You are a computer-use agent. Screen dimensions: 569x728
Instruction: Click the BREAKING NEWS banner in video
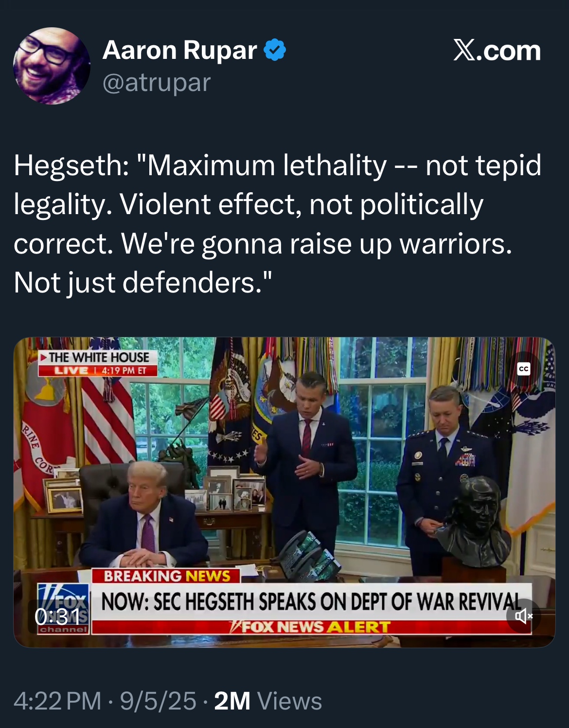pyautogui.click(x=167, y=576)
